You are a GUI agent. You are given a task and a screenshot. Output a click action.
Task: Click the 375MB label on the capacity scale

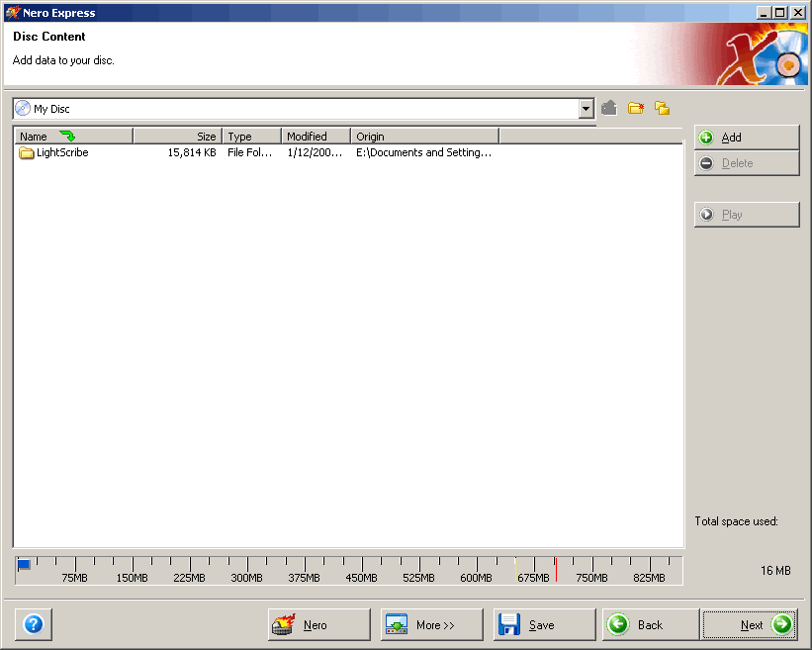tap(304, 578)
